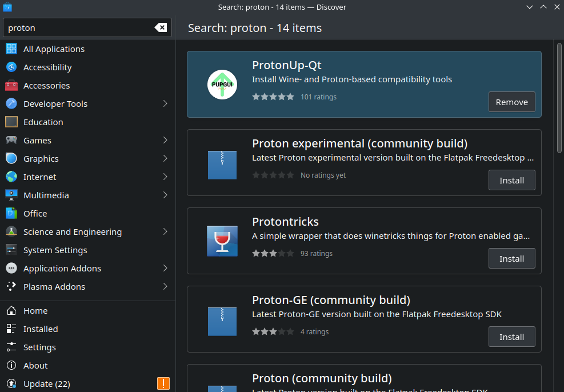Image resolution: width=564 pixels, height=392 pixels.
Task: Go to the Settings page
Action: (x=39, y=347)
